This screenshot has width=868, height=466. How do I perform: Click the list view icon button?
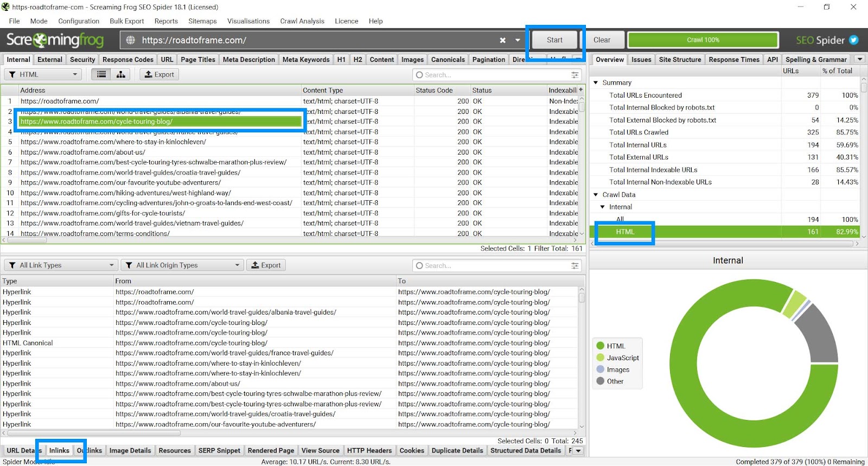click(101, 74)
